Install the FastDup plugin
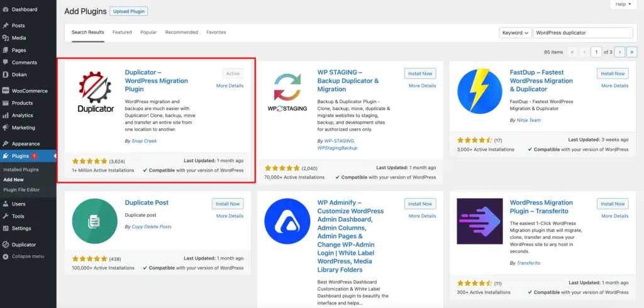Screen dimensions: 644x308 tap(613, 74)
